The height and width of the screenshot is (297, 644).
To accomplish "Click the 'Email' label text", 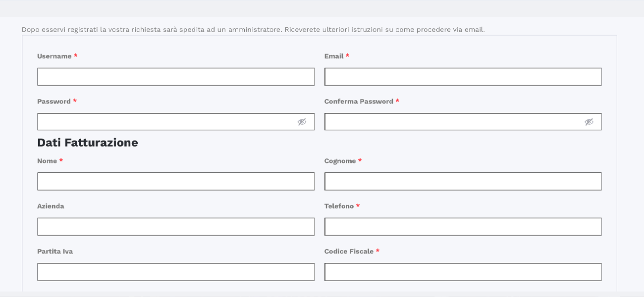I will coord(334,56).
